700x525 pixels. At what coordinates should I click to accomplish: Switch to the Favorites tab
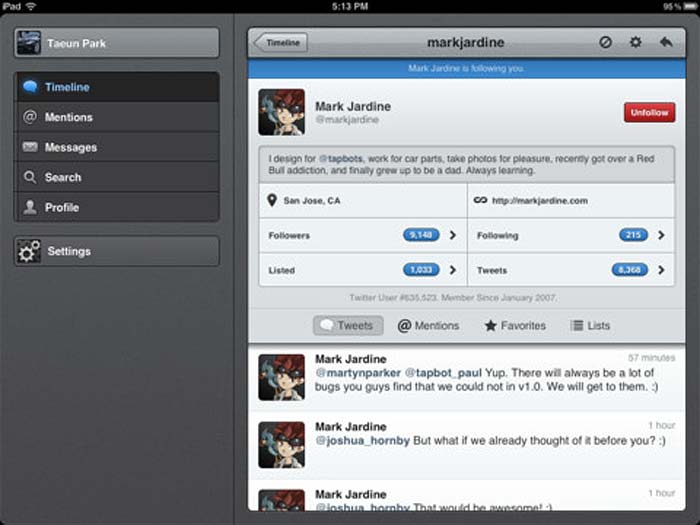click(x=515, y=325)
